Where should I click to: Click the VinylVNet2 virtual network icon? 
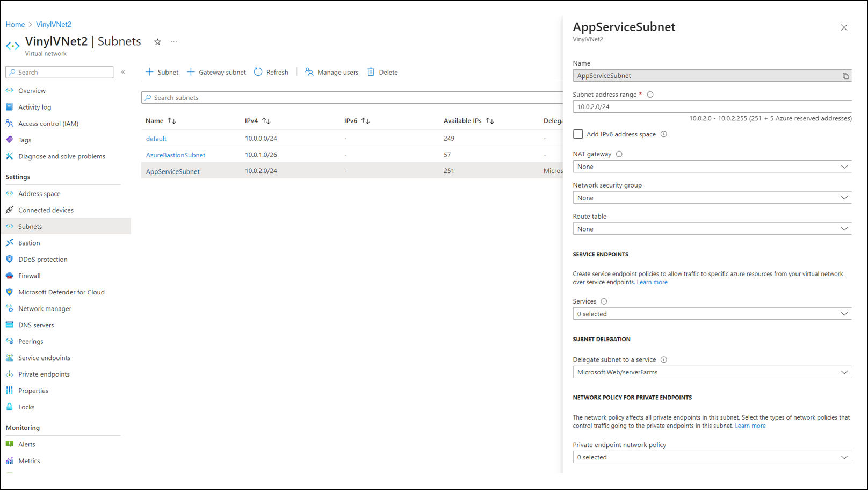pos(13,46)
